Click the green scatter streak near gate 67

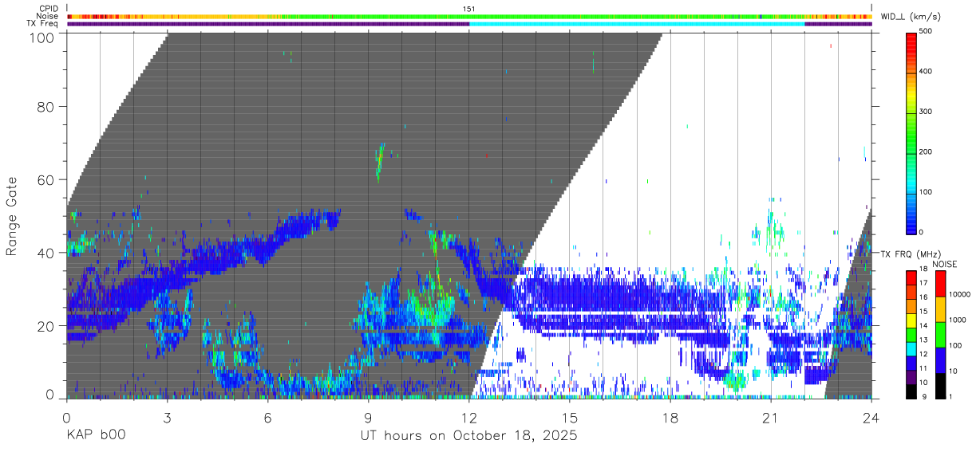coord(381,162)
